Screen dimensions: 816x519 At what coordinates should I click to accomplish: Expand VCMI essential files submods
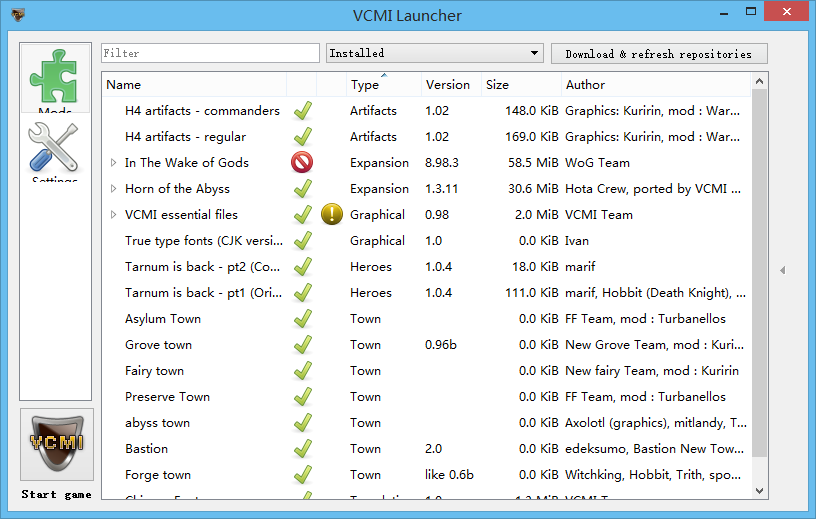point(113,214)
